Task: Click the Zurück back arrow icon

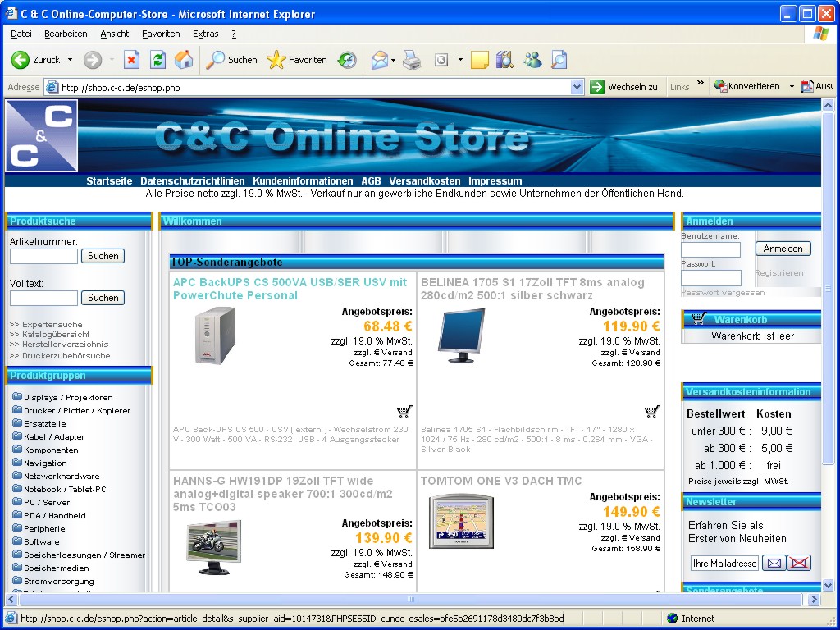Action: tap(21, 60)
